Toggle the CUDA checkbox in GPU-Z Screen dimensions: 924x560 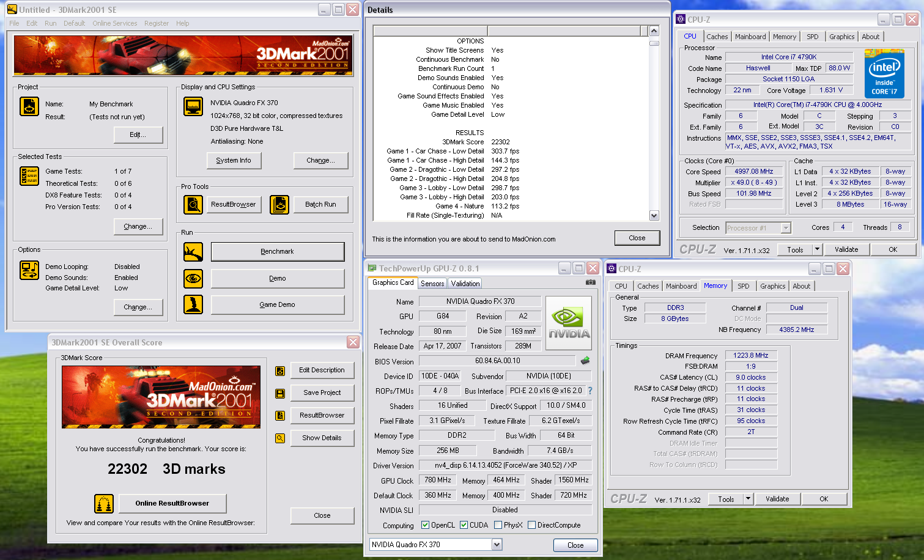click(x=464, y=525)
